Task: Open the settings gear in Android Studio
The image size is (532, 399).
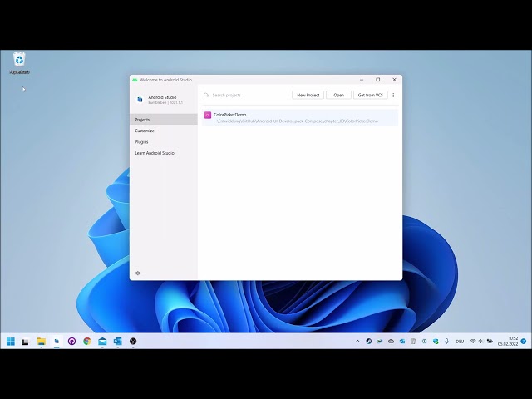Action: click(x=138, y=273)
